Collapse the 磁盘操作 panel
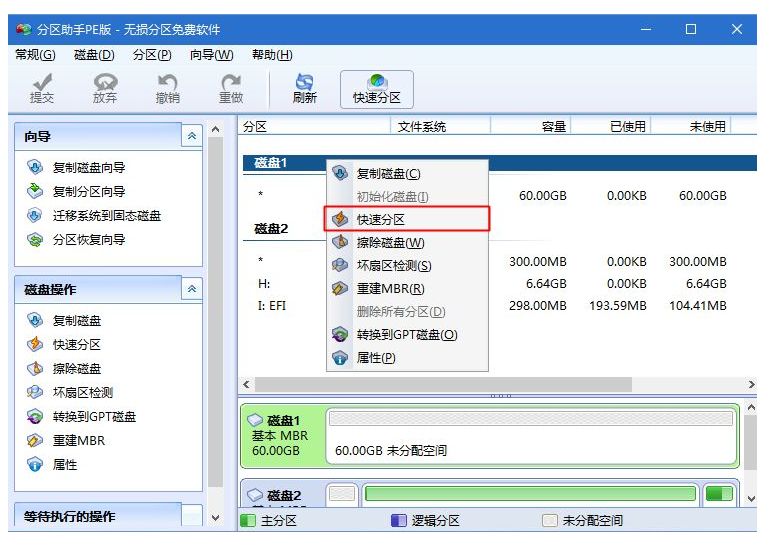781x546 pixels. click(191, 289)
